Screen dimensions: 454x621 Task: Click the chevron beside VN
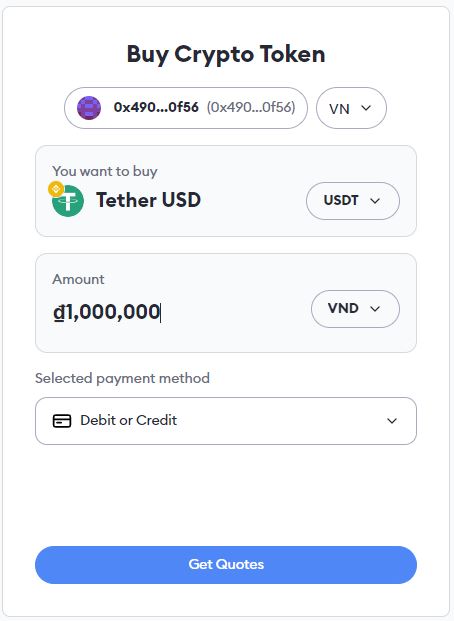[366, 108]
